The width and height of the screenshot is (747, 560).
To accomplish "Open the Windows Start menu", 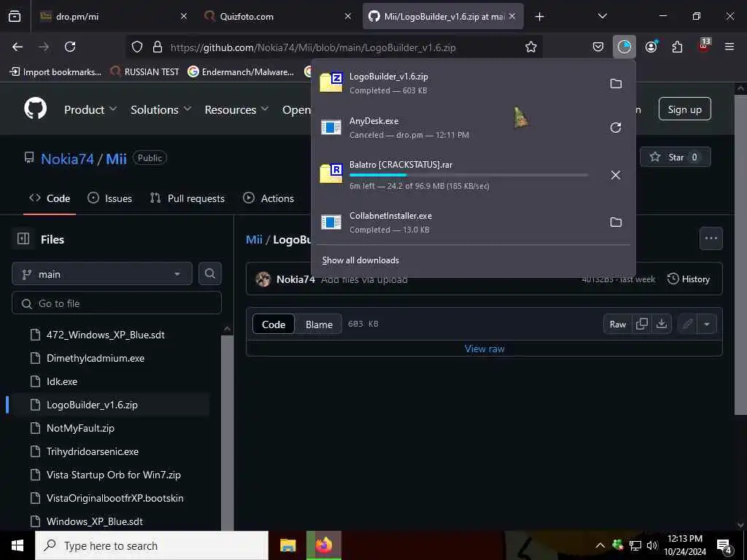I will coord(18,545).
